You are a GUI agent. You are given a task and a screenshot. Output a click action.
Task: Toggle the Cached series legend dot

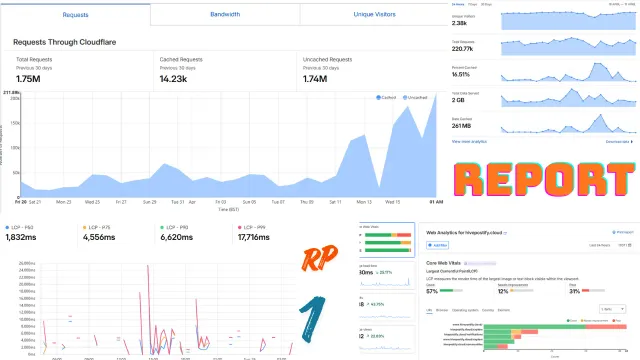pyautogui.click(x=378, y=98)
